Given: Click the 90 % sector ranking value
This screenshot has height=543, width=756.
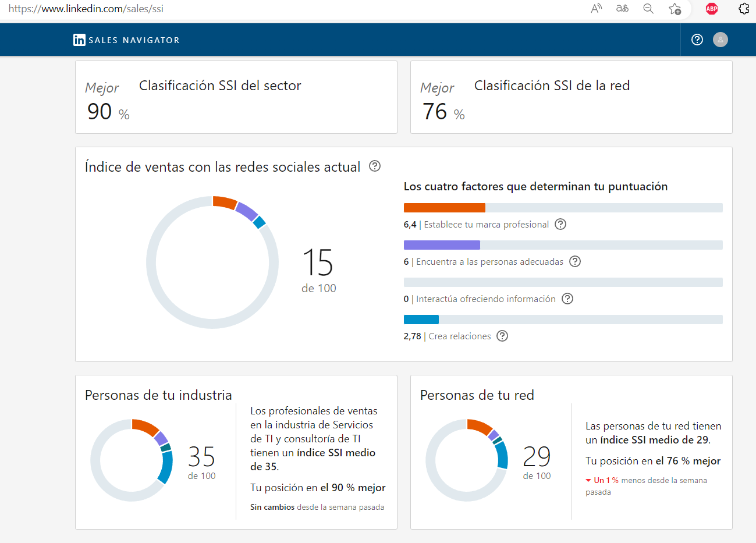Looking at the screenshot, I should point(108,111).
